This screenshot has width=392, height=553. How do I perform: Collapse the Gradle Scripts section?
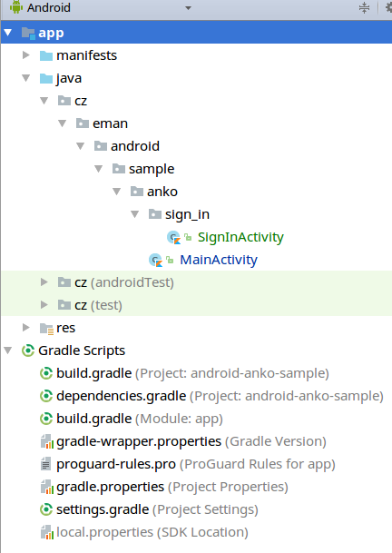(8, 351)
